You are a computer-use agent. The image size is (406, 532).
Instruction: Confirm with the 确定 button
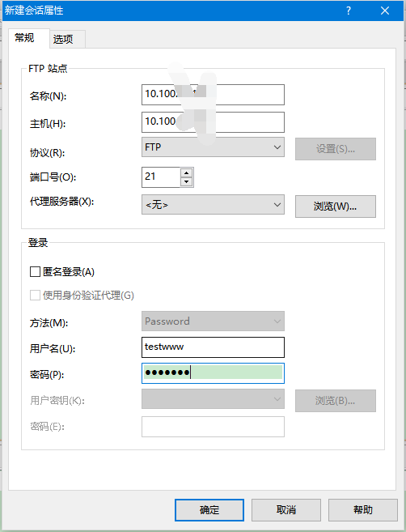tap(209, 510)
